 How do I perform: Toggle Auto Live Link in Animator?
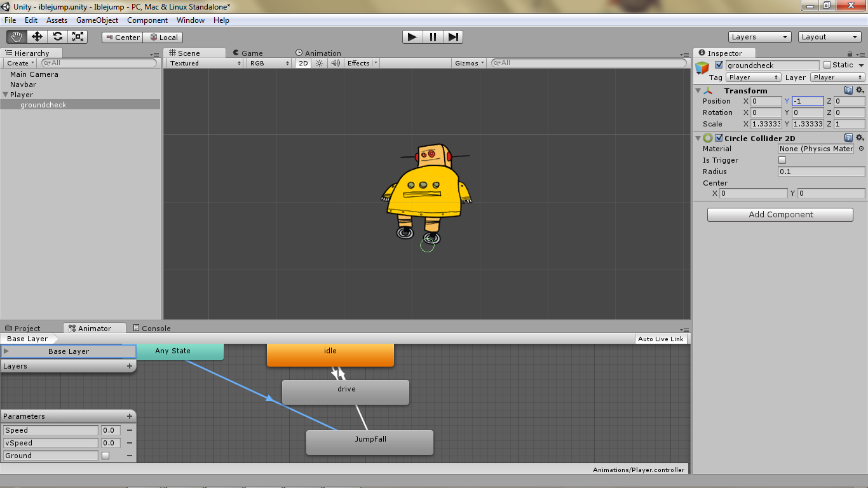tap(661, 339)
